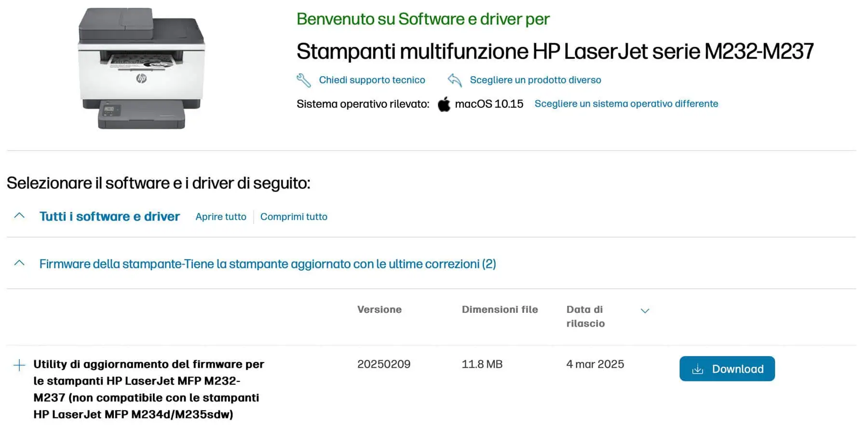Toggle sort arrow next to 'Data di rilascio'
868x432 pixels.
click(x=645, y=311)
